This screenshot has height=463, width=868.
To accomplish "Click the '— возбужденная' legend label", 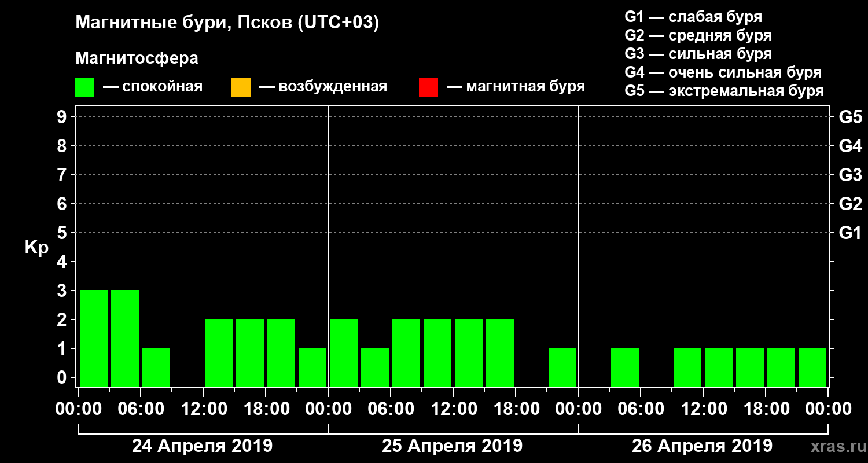I will click(323, 87).
